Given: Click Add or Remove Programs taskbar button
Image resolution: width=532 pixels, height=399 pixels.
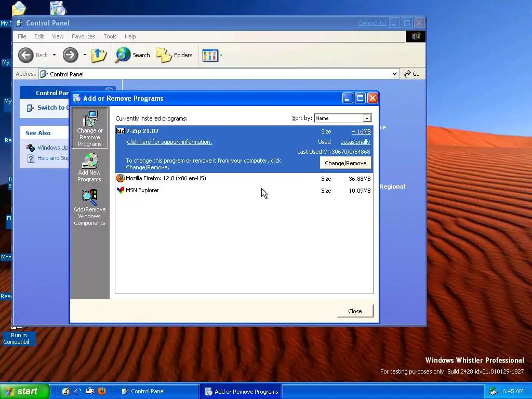Looking at the screenshot, I should pyautogui.click(x=241, y=392).
